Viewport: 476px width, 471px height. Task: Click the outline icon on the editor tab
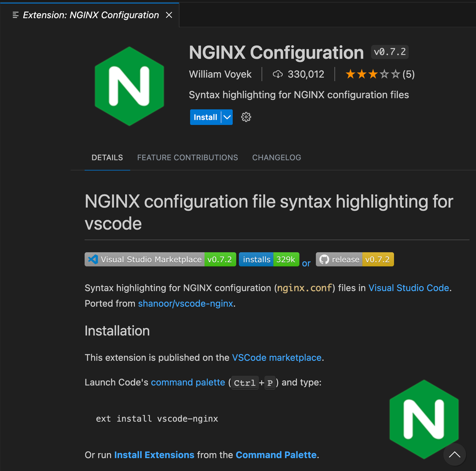click(x=15, y=15)
